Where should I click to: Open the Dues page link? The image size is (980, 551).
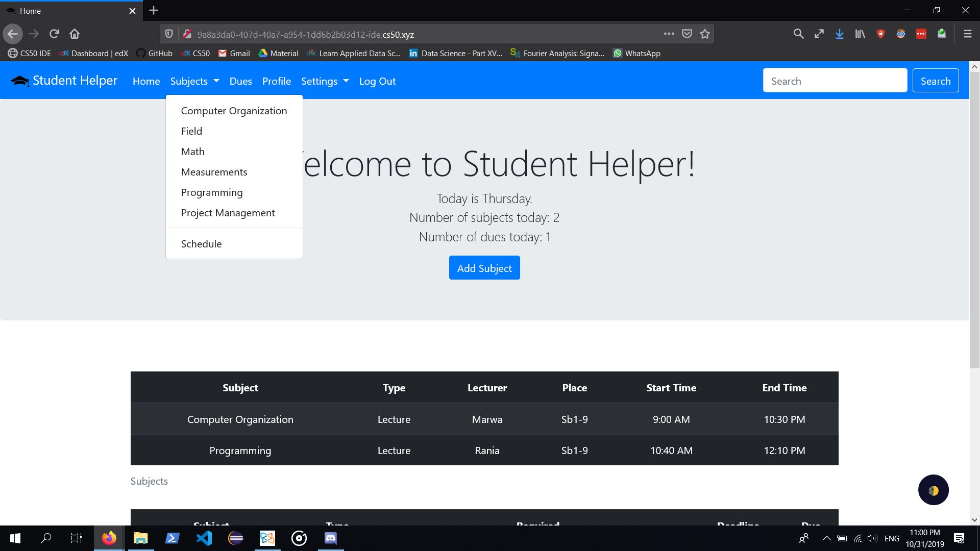tap(240, 81)
